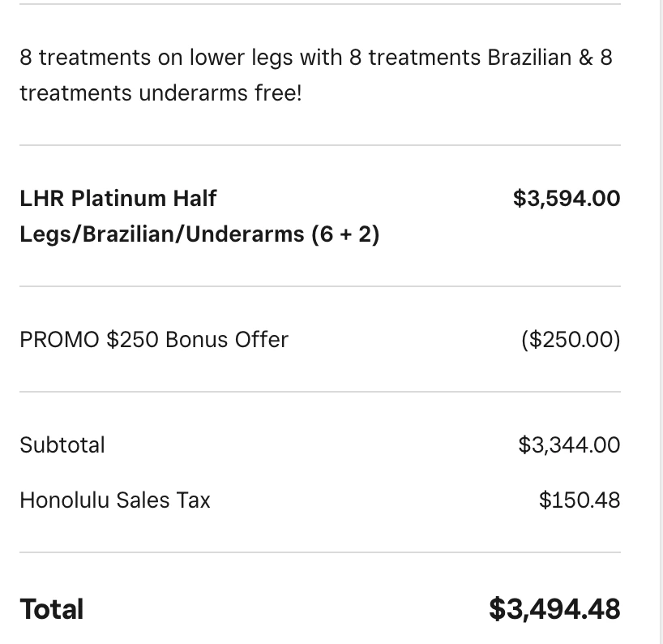Select the 'PROMO $250 Bonus Offer' label
663x644 pixels.
(154, 339)
